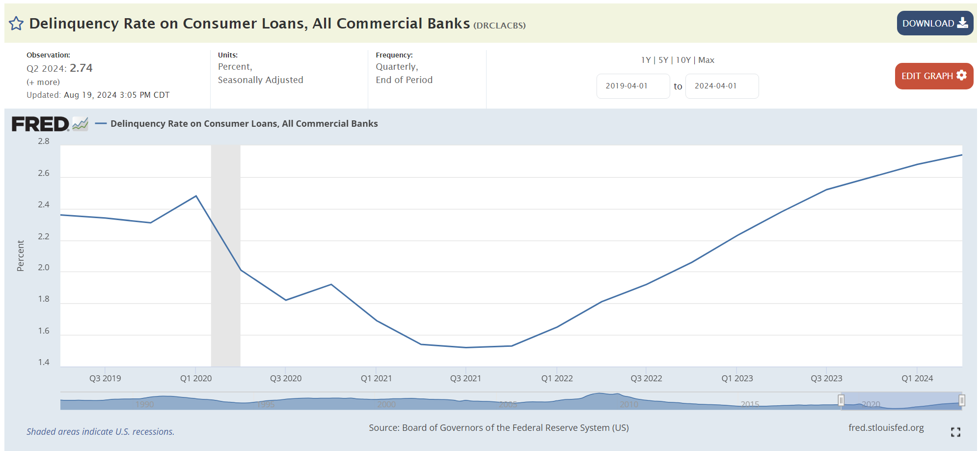
Task: Click the Q1 2024 axis label
Action: [x=917, y=378]
